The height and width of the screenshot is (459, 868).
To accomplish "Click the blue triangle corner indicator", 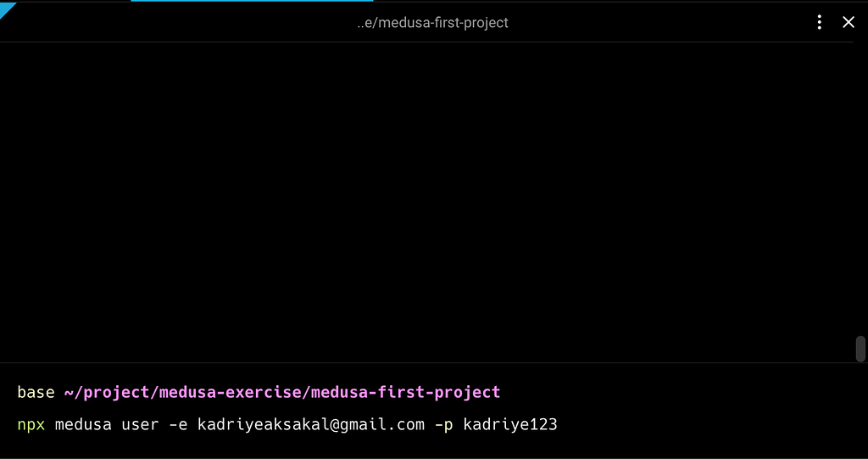I will coord(7,9).
